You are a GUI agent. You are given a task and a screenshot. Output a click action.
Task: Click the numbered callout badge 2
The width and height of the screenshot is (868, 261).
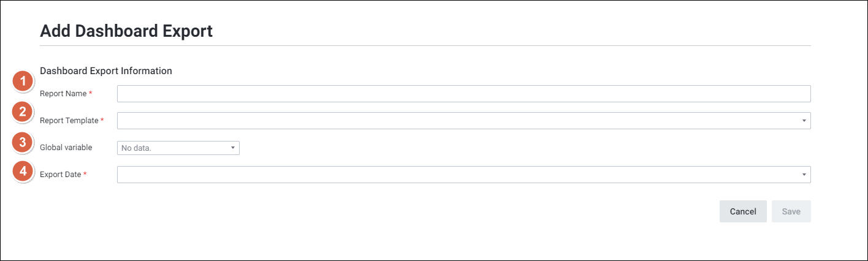pos(23,112)
